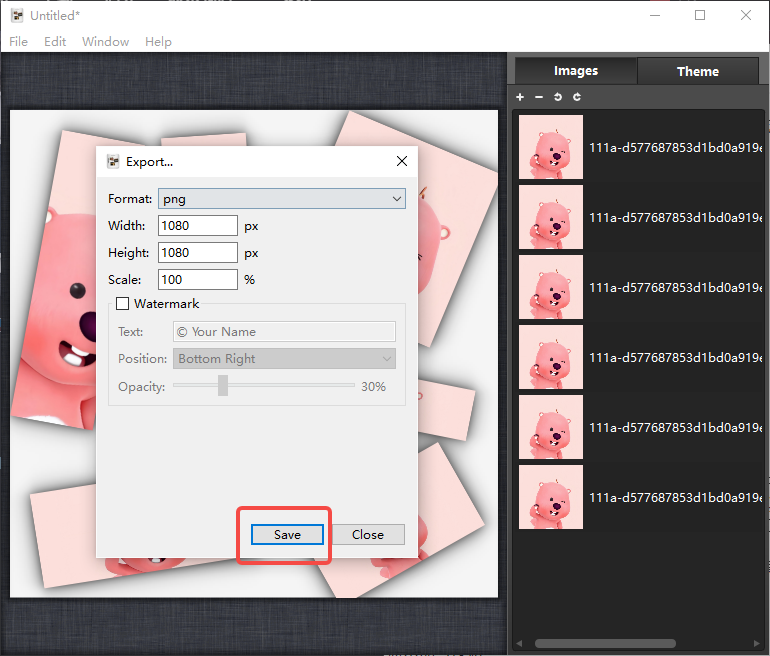The width and height of the screenshot is (770, 656).
Task: Click the app icon beside Untitled title
Action: [x=17, y=16]
